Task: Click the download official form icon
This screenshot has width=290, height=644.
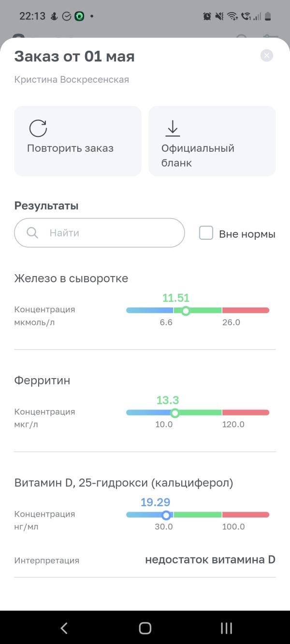Action: [x=173, y=129]
